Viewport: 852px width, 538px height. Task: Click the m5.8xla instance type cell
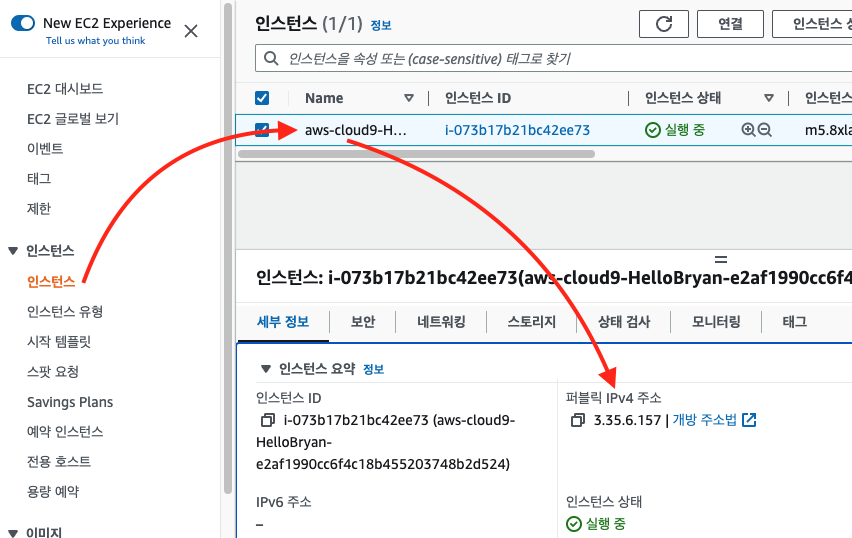(x=828, y=130)
